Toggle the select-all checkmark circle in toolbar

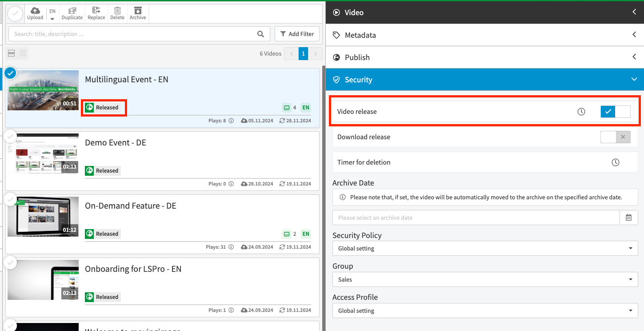pos(15,14)
